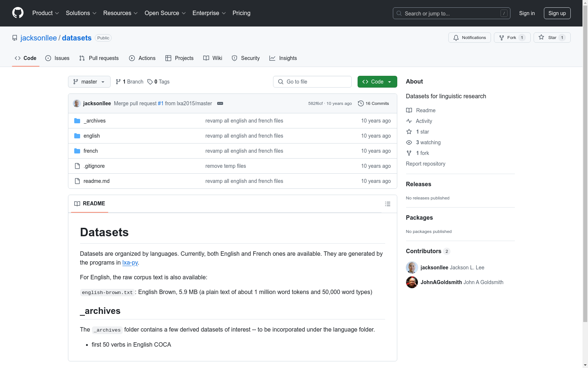Click the Sign up button
The image size is (588, 368).
557,13
